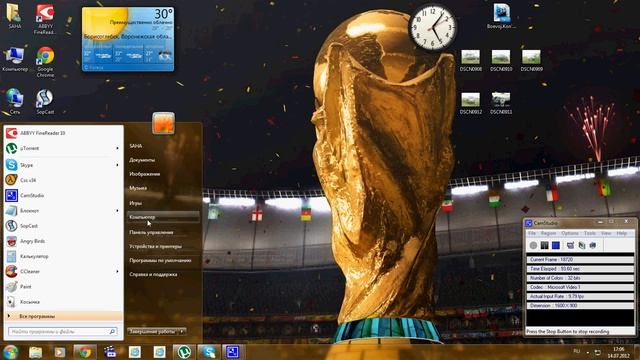640x360 pixels.
Task: Open the View menu in CamStudio
Action: click(x=606, y=233)
